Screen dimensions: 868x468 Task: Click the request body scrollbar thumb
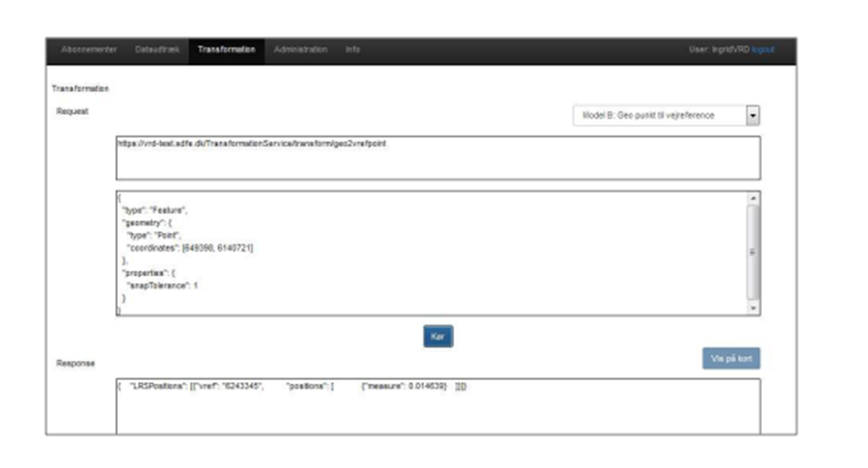752,252
